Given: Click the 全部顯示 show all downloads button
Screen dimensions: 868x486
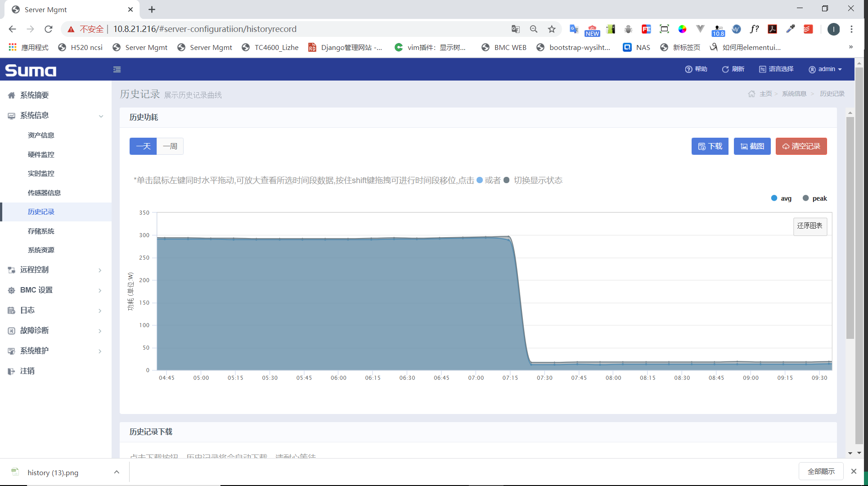Looking at the screenshot, I should click(821, 471).
